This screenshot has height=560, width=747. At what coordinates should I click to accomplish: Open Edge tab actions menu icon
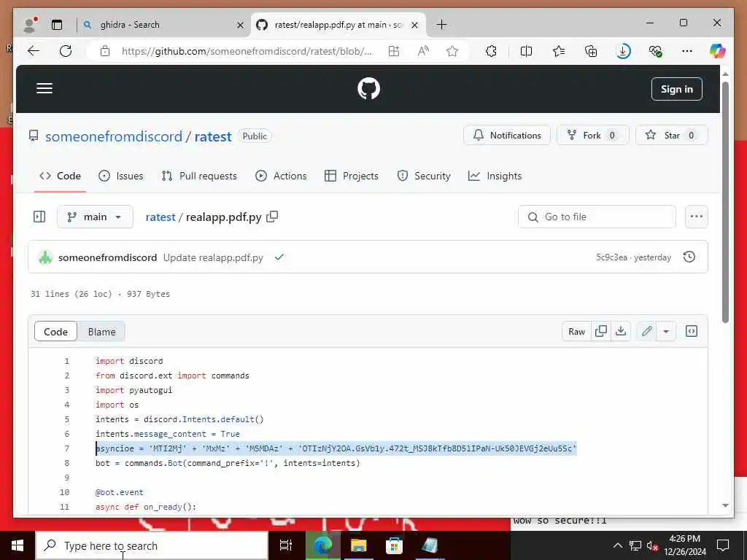57,25
